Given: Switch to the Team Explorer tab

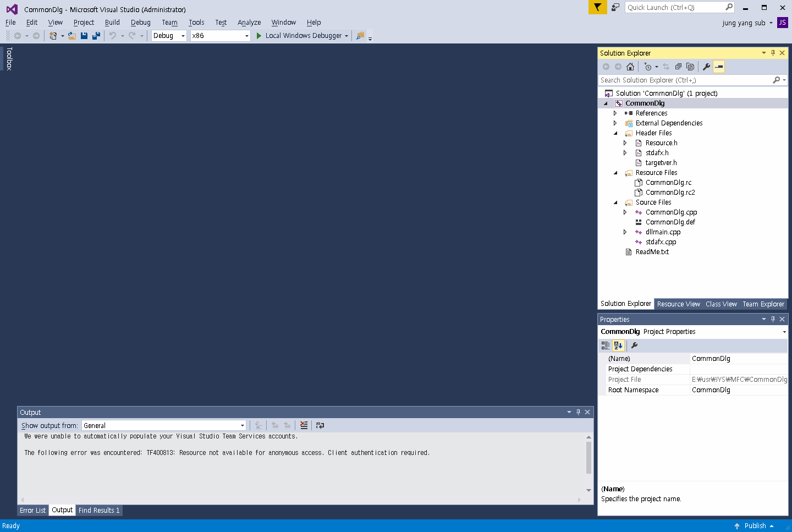Looking at the screenshot, I should (763, 304).
